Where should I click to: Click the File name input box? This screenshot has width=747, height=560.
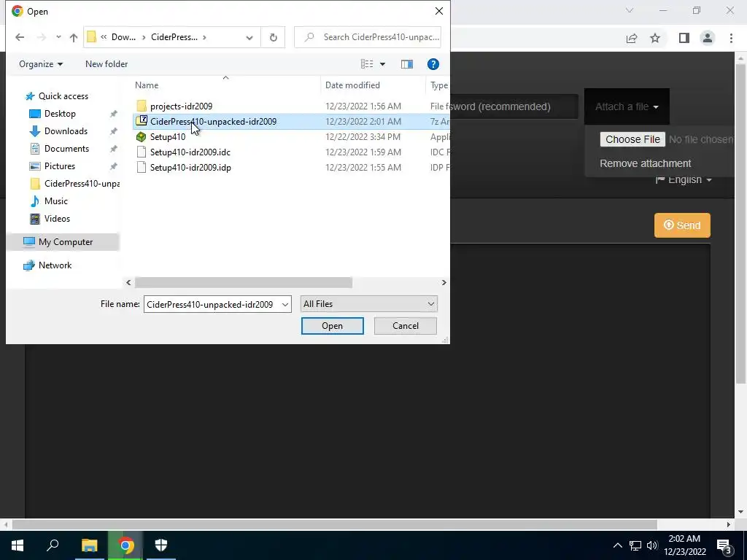[212, 304]
